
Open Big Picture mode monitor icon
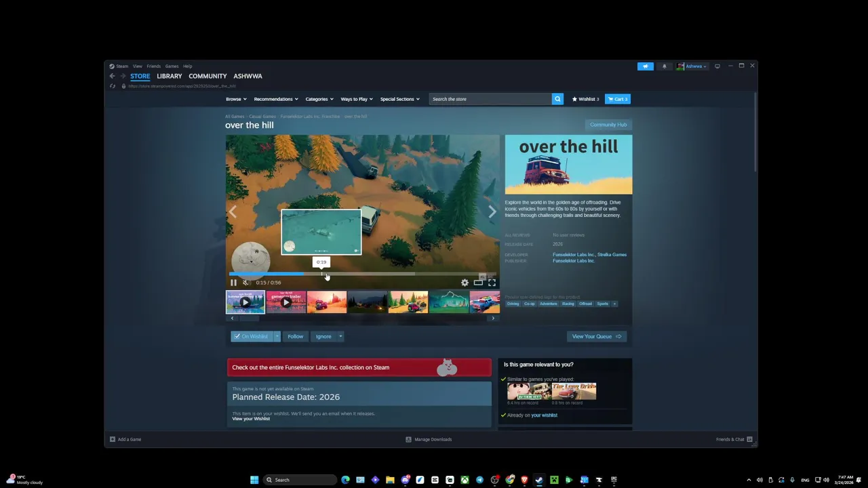717,66
